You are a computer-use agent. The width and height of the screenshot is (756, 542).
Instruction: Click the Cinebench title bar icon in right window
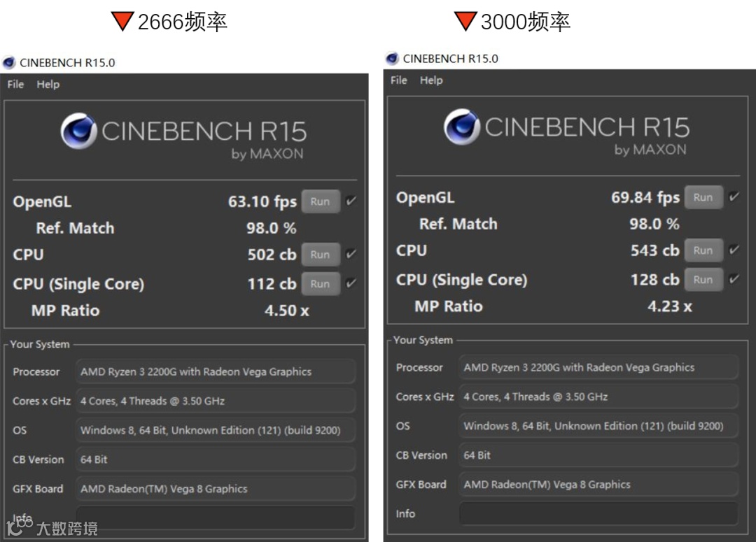coord(392,58)
